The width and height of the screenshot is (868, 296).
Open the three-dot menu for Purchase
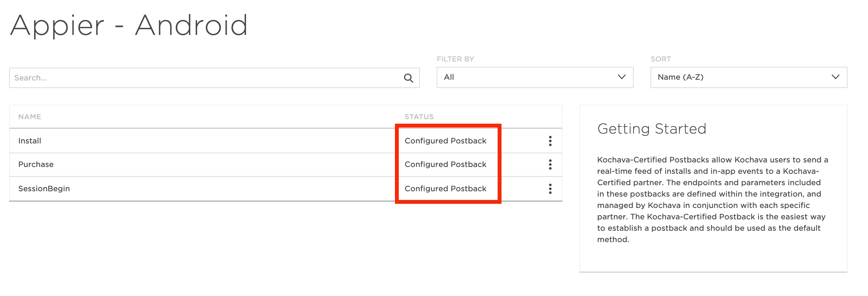tap(550, 165)
